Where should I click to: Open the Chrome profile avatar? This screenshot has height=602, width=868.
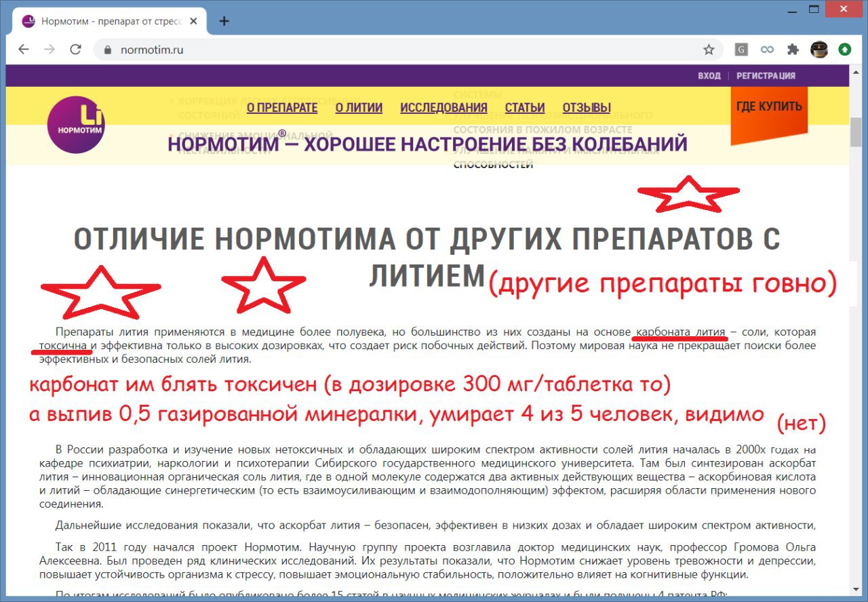[818, 49]
